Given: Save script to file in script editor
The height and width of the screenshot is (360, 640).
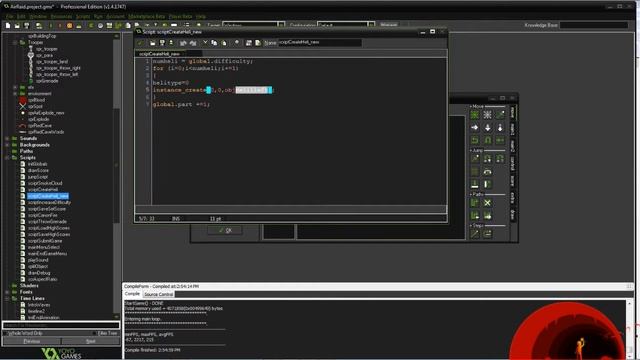Looking at the screenshot, I should click(x=162, y=43).
